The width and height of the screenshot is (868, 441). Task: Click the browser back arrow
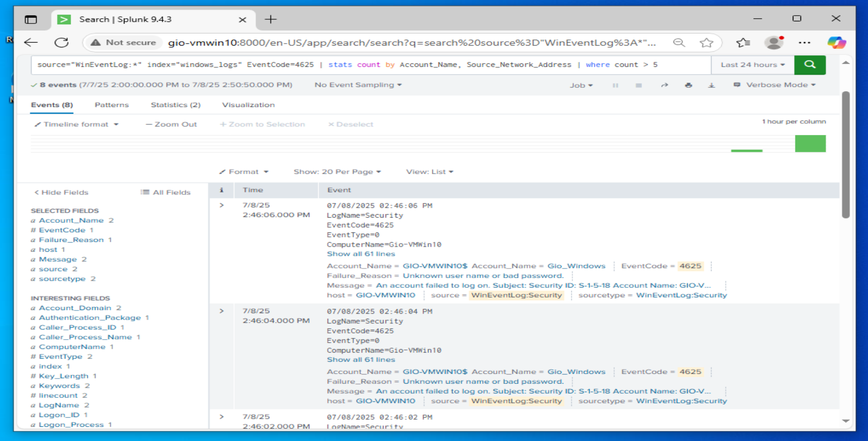[31, 43]
